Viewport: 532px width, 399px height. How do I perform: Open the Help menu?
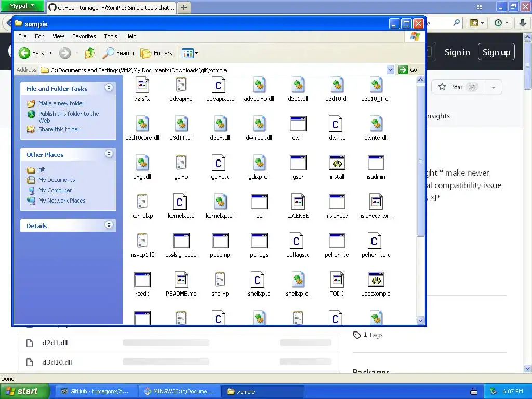point(130,36)
